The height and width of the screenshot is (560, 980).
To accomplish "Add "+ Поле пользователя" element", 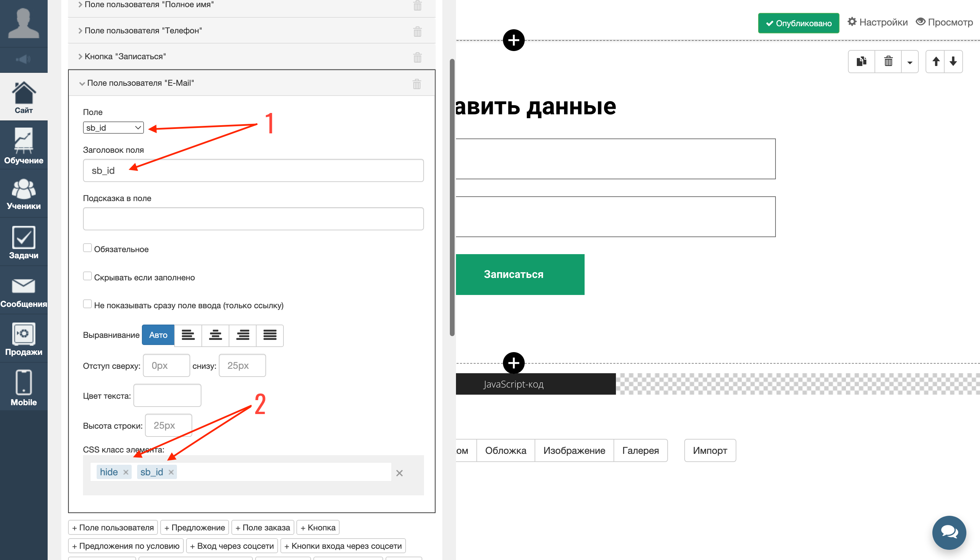I will pos(113,527).
